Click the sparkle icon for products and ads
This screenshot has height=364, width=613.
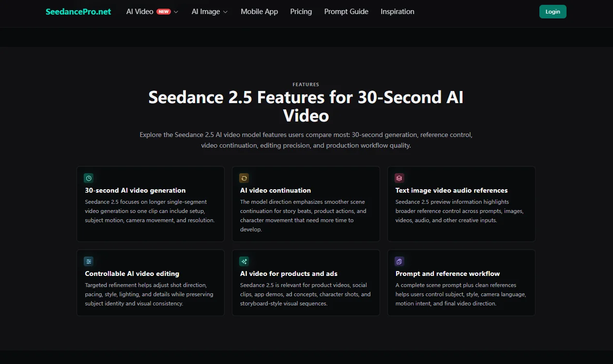[244, 261]
